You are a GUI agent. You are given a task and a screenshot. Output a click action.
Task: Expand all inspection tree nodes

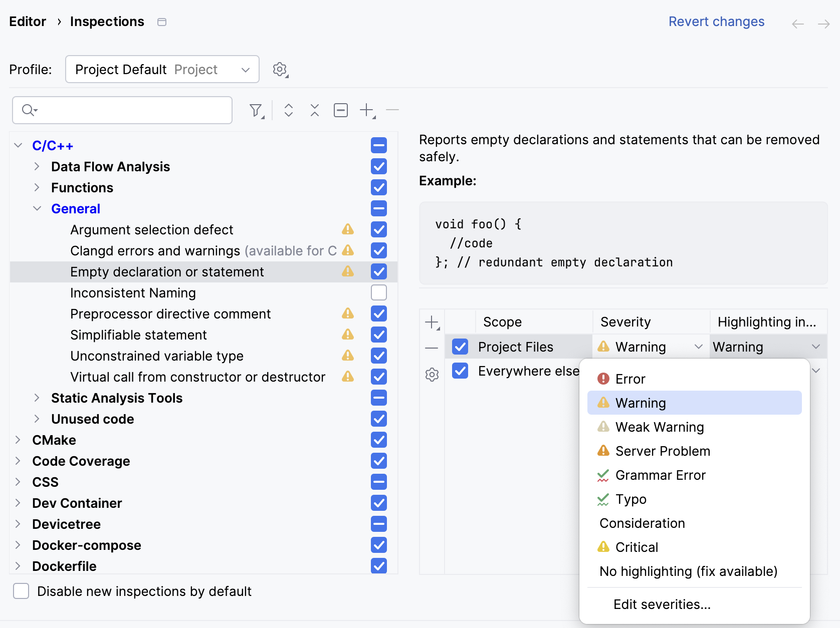point(289,110)
